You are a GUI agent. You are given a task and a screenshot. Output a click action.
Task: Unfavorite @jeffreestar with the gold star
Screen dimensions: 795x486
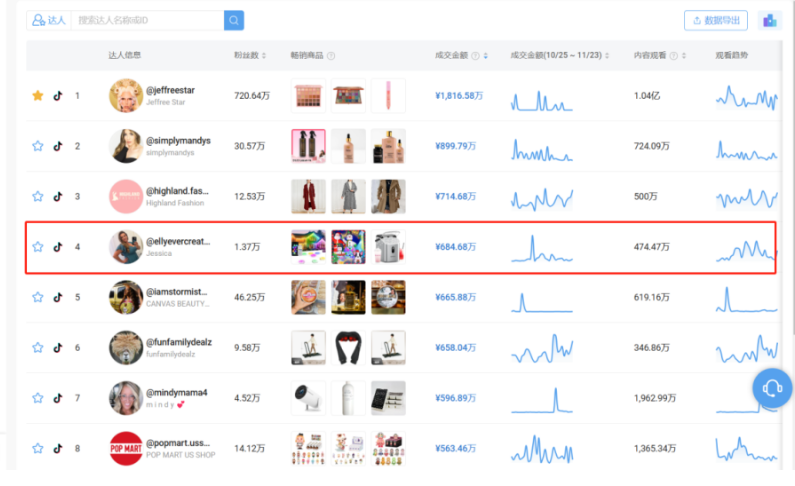(x=38, y=96)
